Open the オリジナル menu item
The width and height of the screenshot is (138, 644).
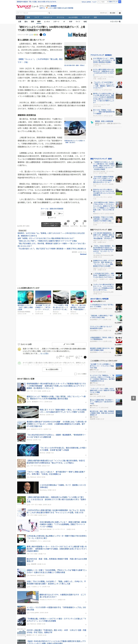point(60,17)
